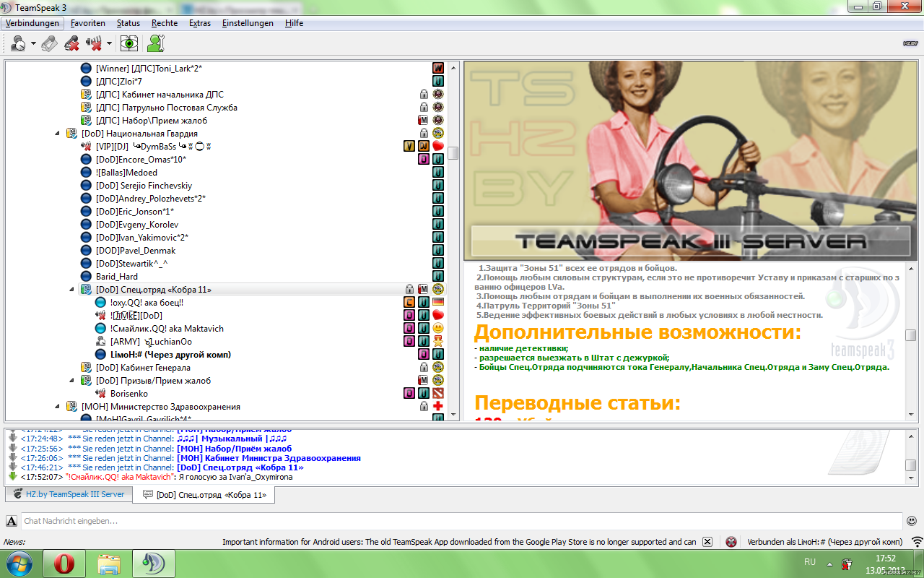Collapse the [DoD] Национальная Гвардия channel
This screenshot has width=924, height=578.
point(58,134)
